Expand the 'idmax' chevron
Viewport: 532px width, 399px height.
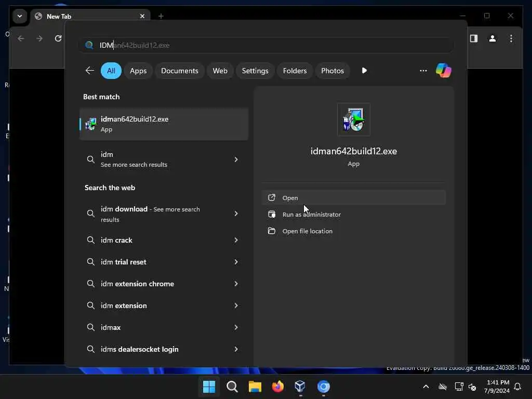pyautogui.click(x=236, y=327)
